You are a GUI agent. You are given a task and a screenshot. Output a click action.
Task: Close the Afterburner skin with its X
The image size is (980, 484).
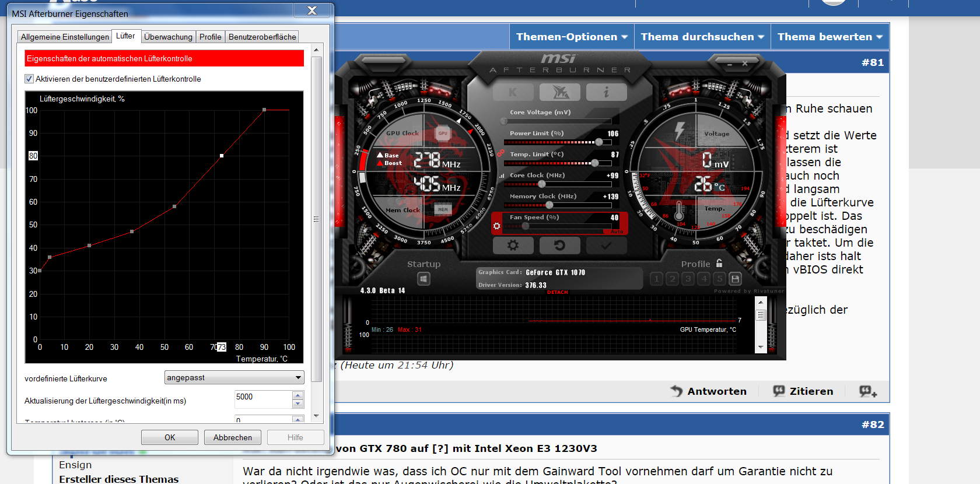click(745, 64)
